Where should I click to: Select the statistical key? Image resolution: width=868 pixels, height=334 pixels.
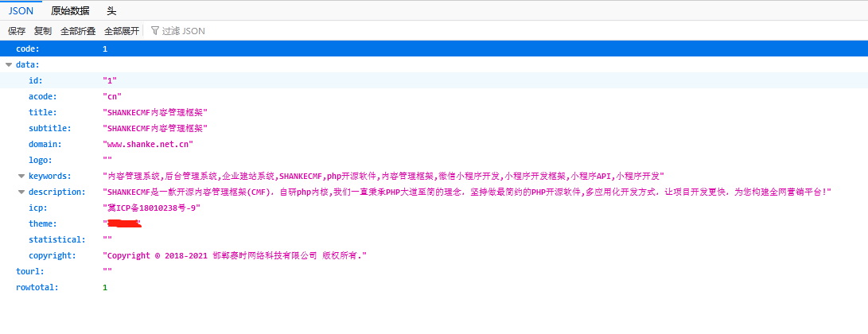click(57, 240)
